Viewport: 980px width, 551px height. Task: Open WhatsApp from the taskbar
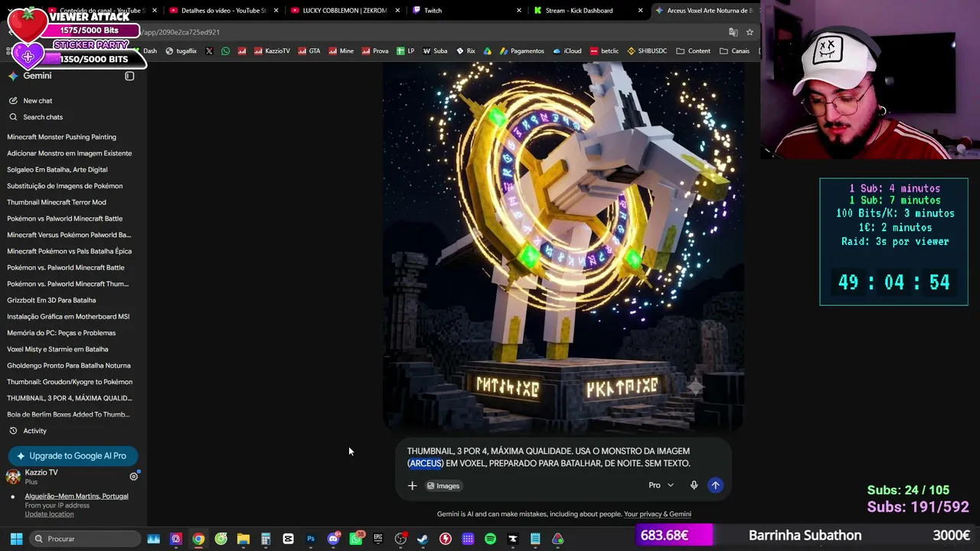356,539
